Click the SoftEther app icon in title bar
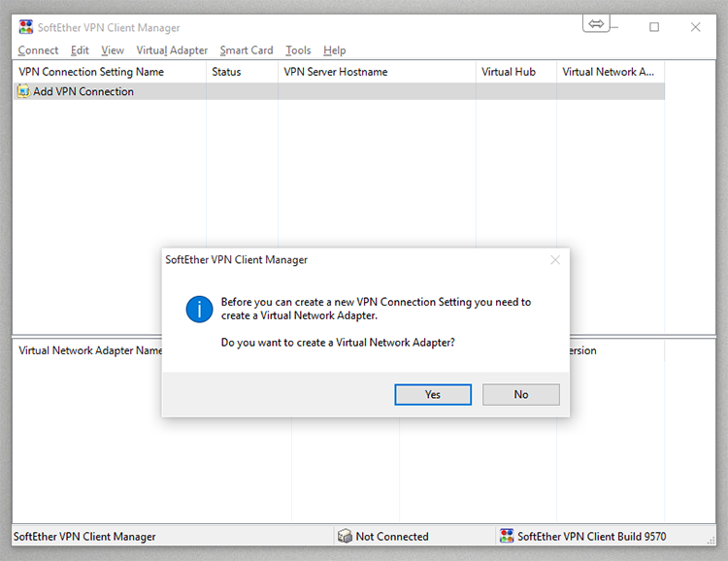This screenshot has width=728, height=561. click(x=26, y=27)
